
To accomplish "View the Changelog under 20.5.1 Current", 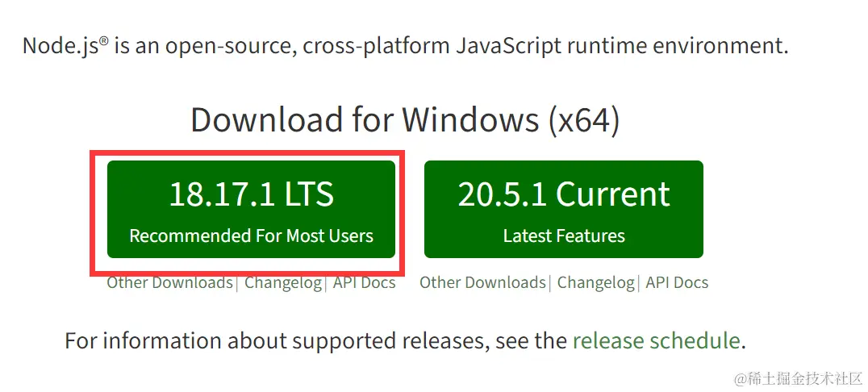I will coord(595,283).
